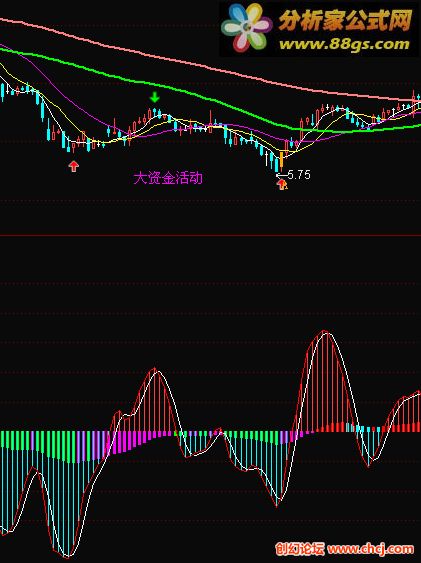Click the red horizontal divider line
This screenshot has height=563, width=421.
pyautogui.click(x=210, y=236)
